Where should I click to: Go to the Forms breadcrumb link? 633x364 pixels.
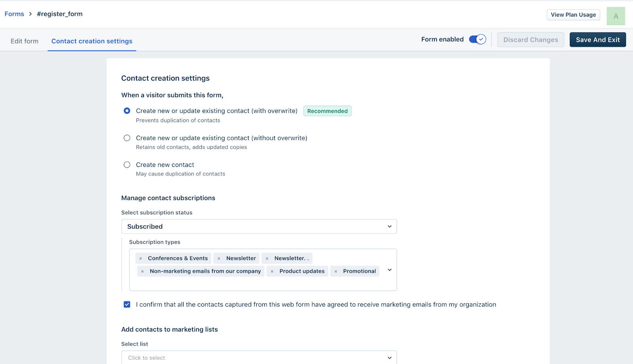tap(14, 14)
